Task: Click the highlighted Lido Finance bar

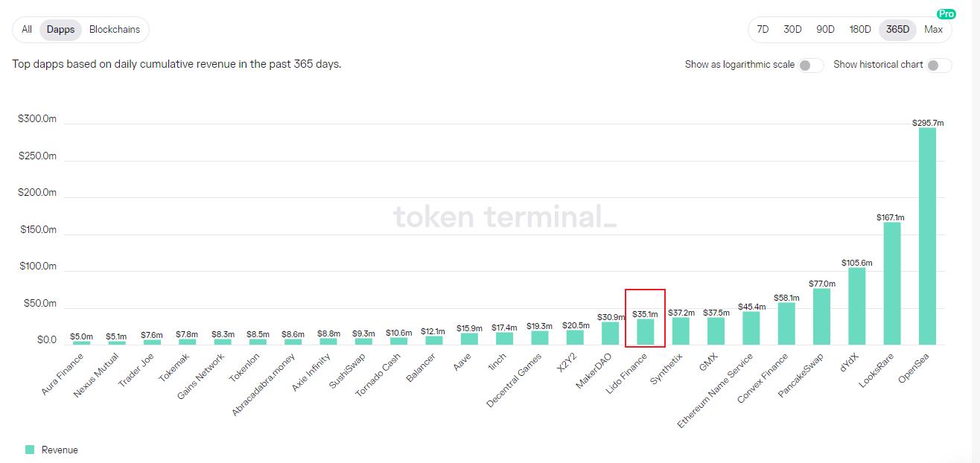Action: click(646, 332)
